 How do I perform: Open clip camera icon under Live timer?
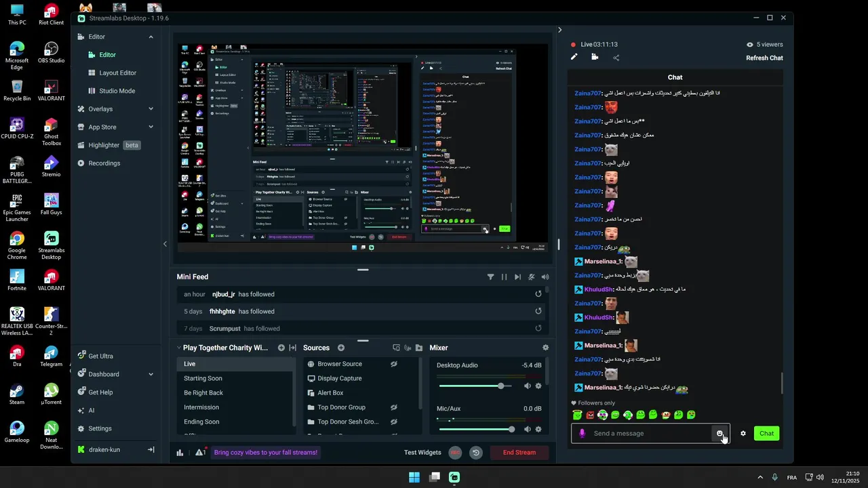point(595,58)
